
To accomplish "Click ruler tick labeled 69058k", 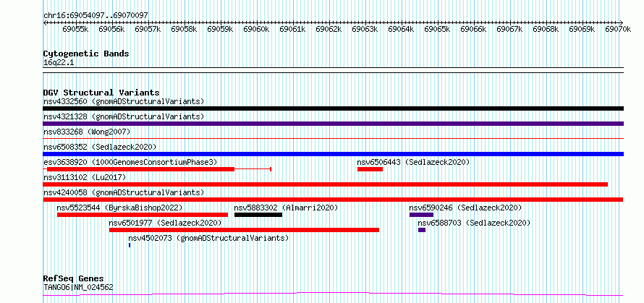I will point(184,29).
